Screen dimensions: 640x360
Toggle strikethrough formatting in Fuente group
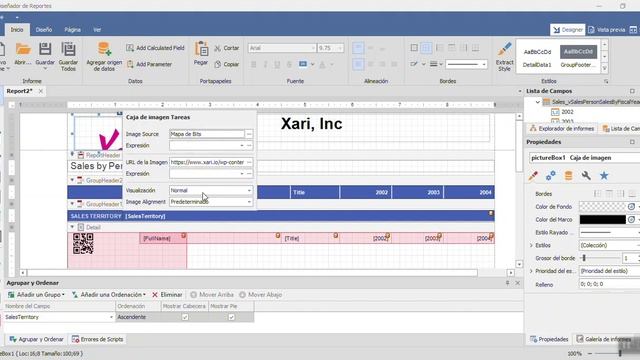pos(289,64)
